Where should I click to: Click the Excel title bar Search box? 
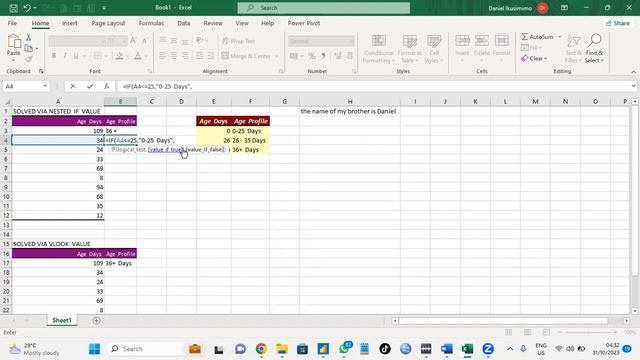pyautogui.click(x=324, y=8)
